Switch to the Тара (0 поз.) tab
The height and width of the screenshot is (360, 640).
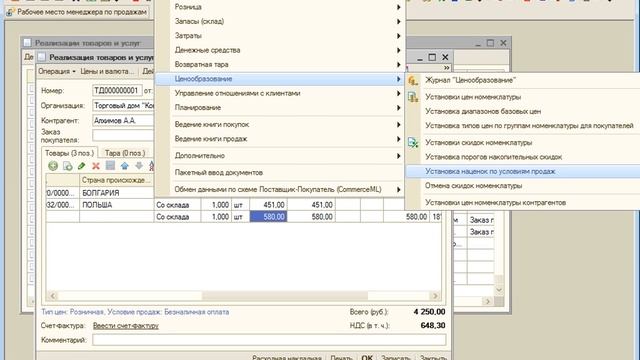tap(125, 153)
